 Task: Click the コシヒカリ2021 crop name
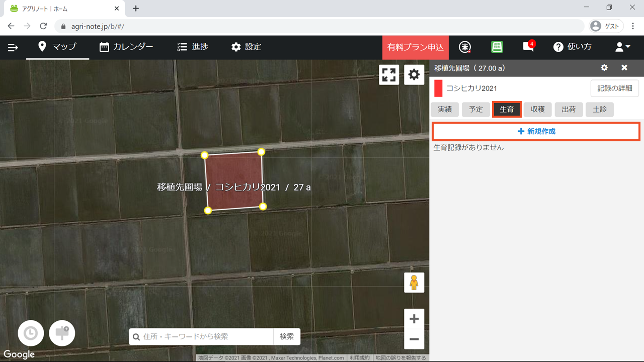(x=471, y=88)
